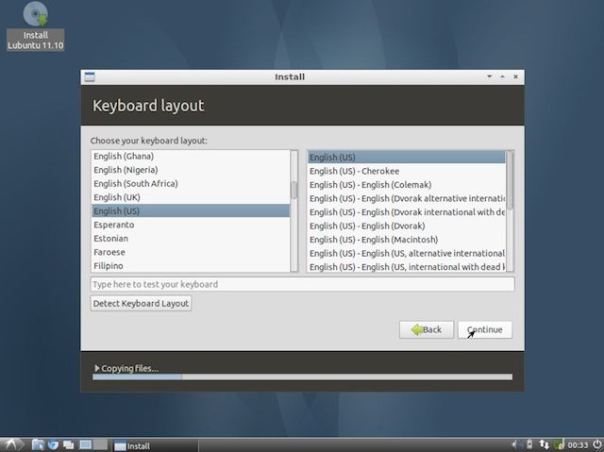Select Faroese layout

191,252
